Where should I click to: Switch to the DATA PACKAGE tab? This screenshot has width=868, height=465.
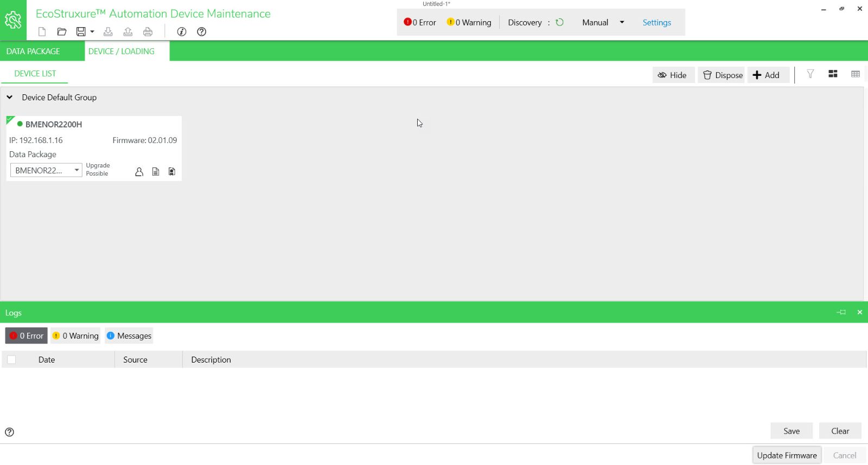coord(33,51)
